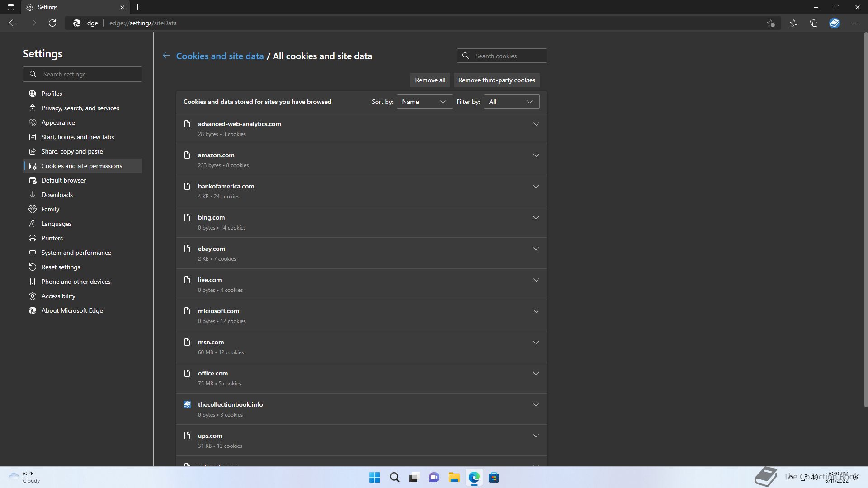Image resolution: width=868 pixels, height=488 pixels.
Task: Open Task View on taskbar
Action: (x=414, y=478)
